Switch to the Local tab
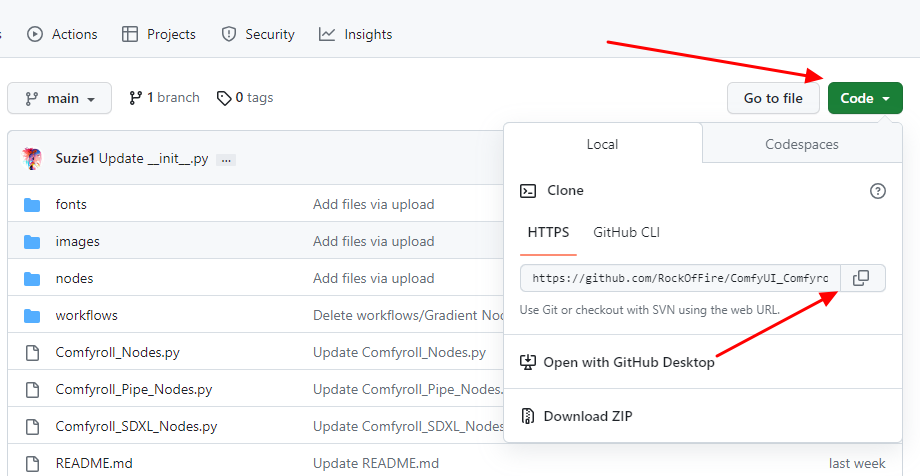This screenshot has width=920, height=476. coord(603,144)
